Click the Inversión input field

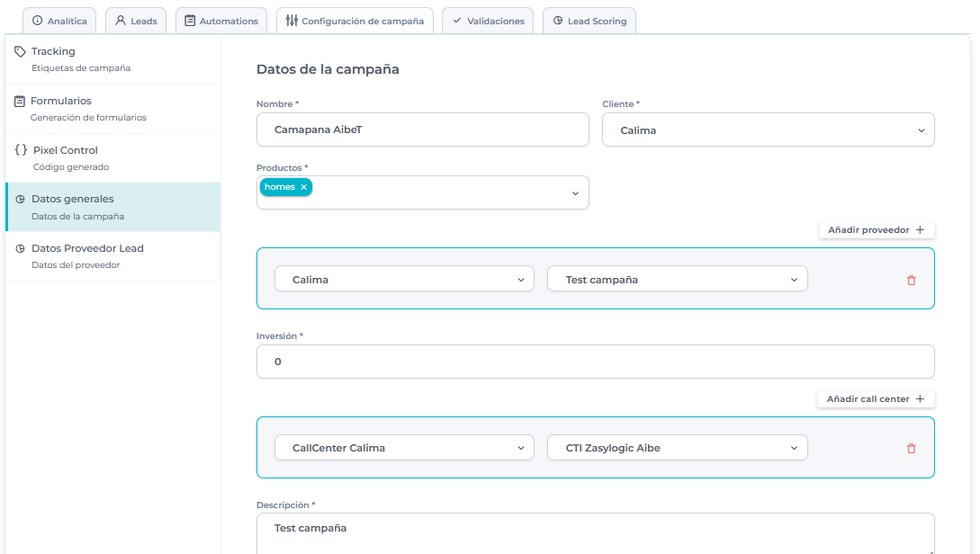click(595, 362)
